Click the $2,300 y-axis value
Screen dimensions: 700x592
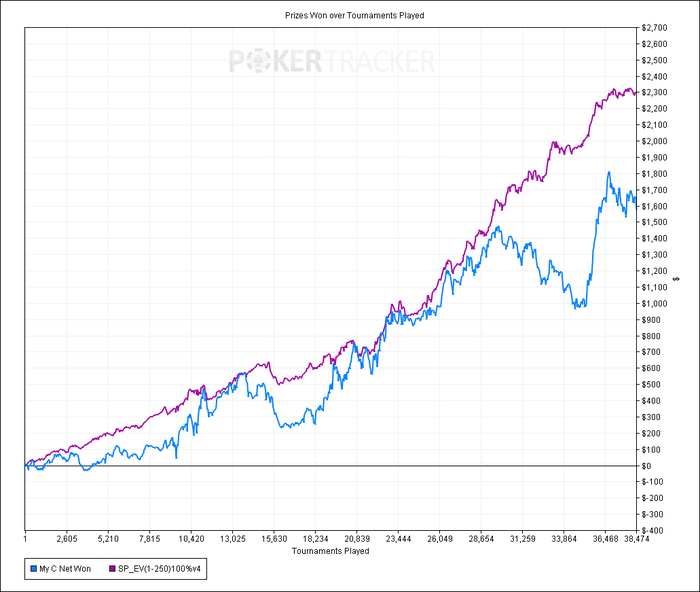pos(654,92)
